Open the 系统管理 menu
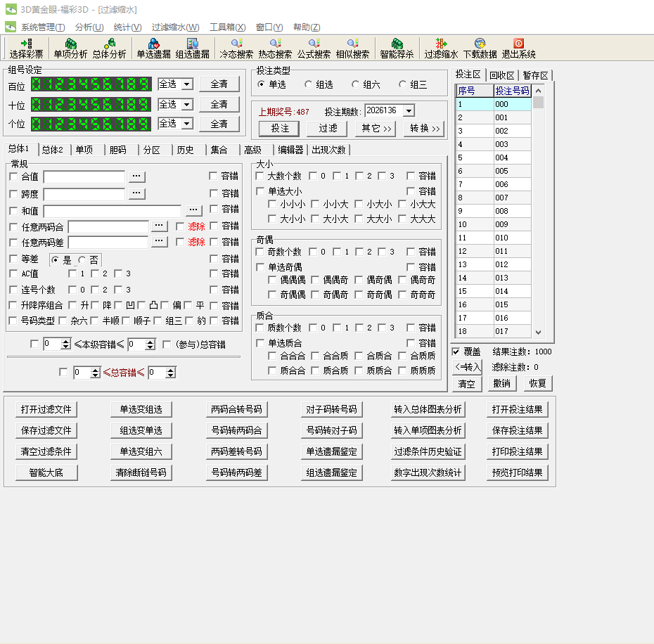The image size is (654, 644). pyautogui.click(x=43, y=27)
